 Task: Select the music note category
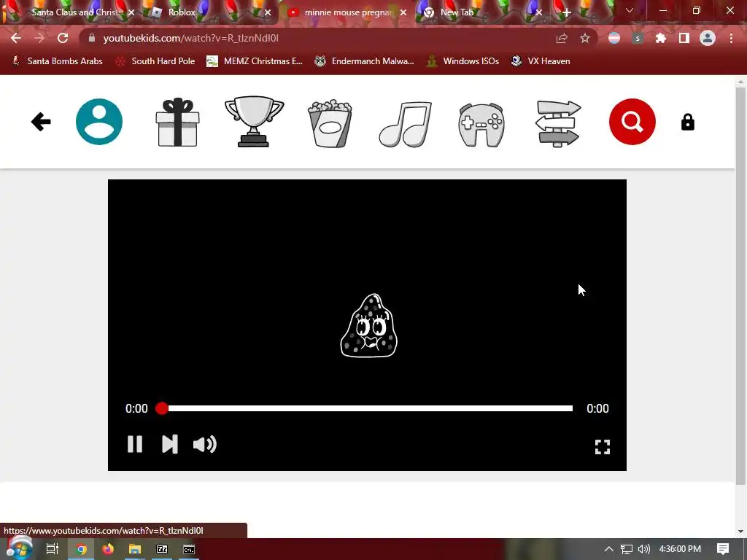(x=406, y=124)
